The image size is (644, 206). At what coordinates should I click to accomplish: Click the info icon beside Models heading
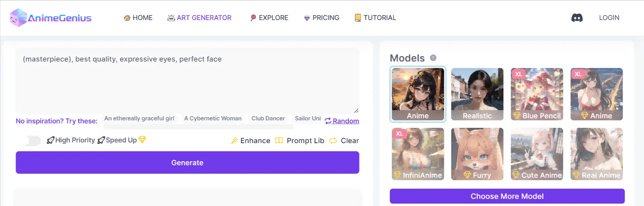[x=433, y=58]
